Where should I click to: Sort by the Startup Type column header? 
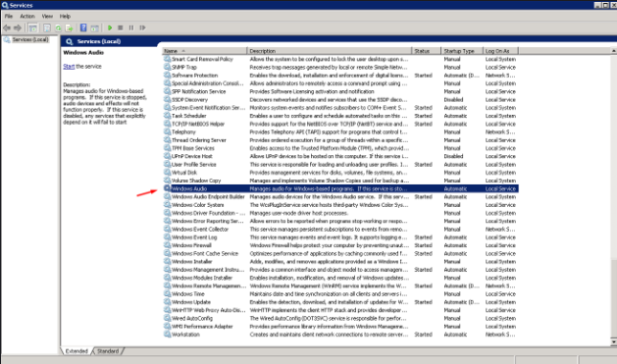pyautogui.click(x=462, y=51)
